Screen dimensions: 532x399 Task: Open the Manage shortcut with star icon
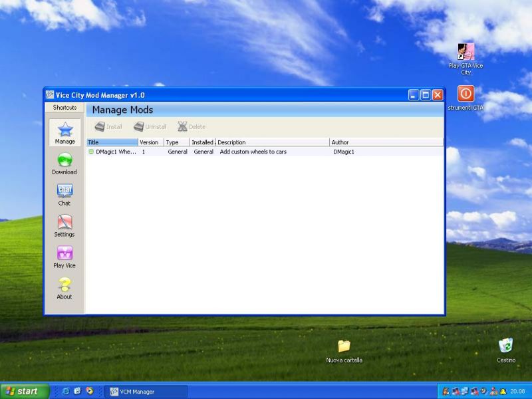(65, 132)
